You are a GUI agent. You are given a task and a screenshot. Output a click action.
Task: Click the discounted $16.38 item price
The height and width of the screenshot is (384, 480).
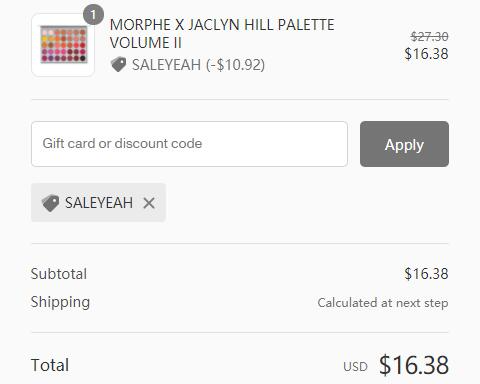426,54
